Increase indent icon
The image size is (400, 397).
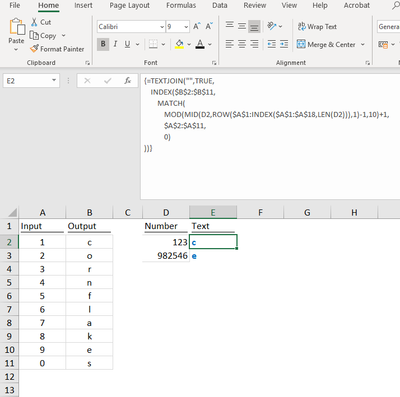284,44
